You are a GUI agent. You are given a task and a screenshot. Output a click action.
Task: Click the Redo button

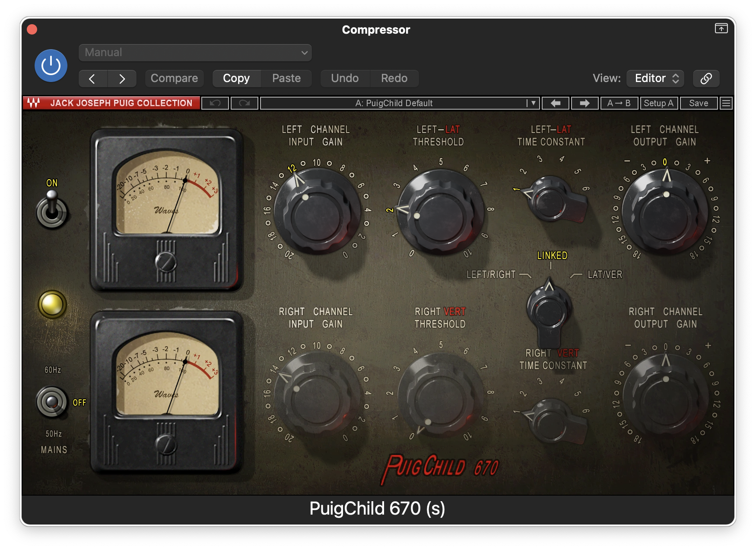click(394, 79)
